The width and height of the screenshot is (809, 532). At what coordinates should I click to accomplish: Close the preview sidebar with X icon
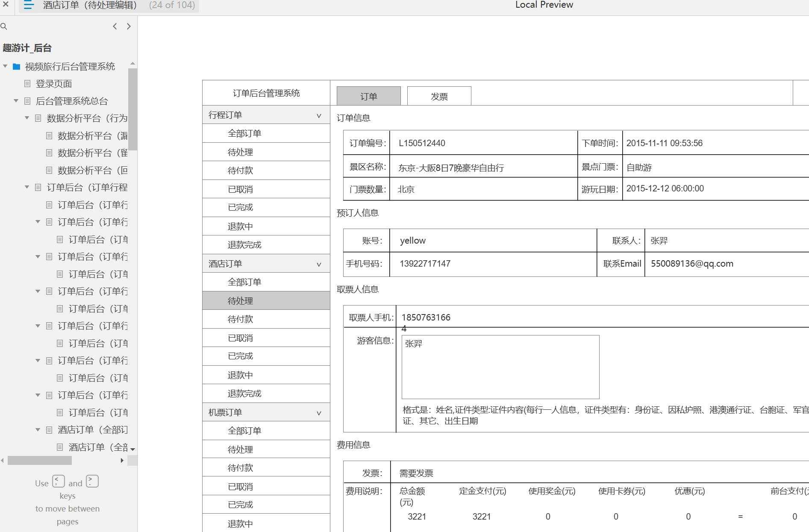coord(6,5)
